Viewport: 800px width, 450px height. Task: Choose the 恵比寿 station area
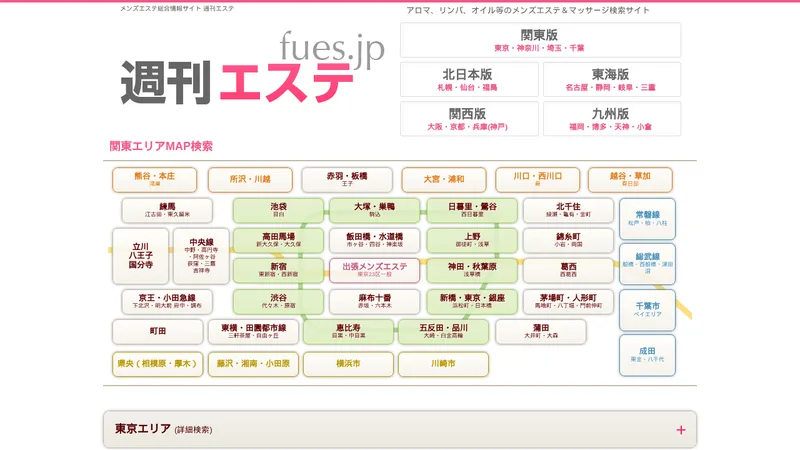pos(348,332)
